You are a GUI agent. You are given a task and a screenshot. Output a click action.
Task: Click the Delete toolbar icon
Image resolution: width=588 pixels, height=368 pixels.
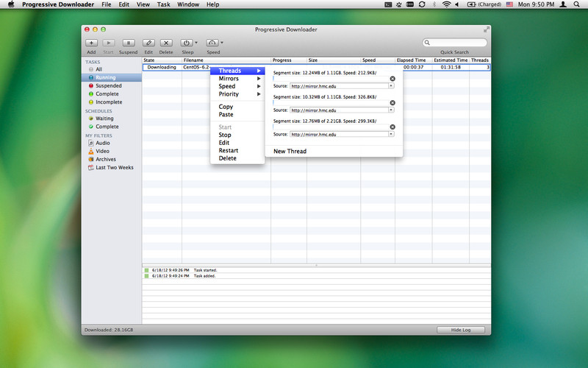[166, 43]
